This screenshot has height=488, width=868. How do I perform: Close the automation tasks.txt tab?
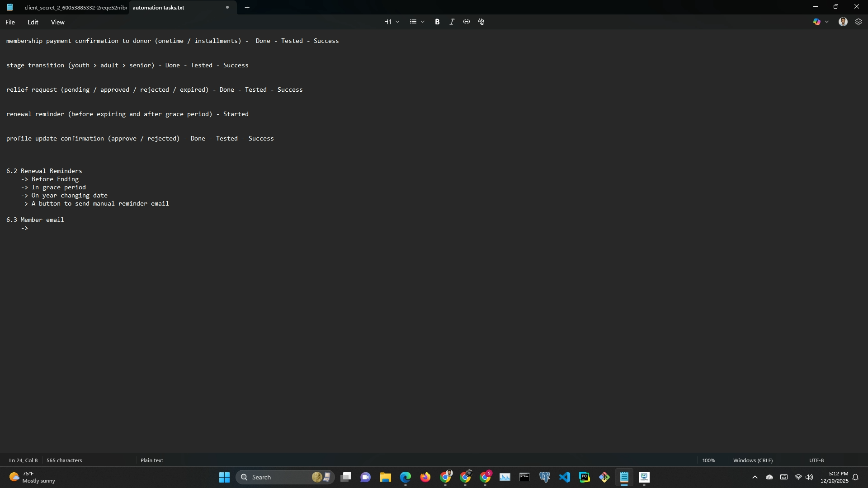pos(227,7)
